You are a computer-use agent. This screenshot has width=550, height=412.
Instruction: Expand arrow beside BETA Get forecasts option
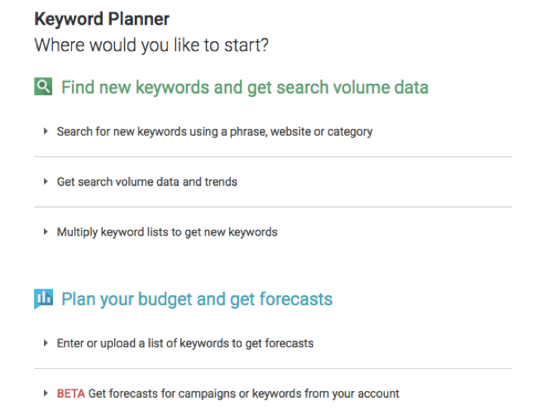click(x=46, y=393)
